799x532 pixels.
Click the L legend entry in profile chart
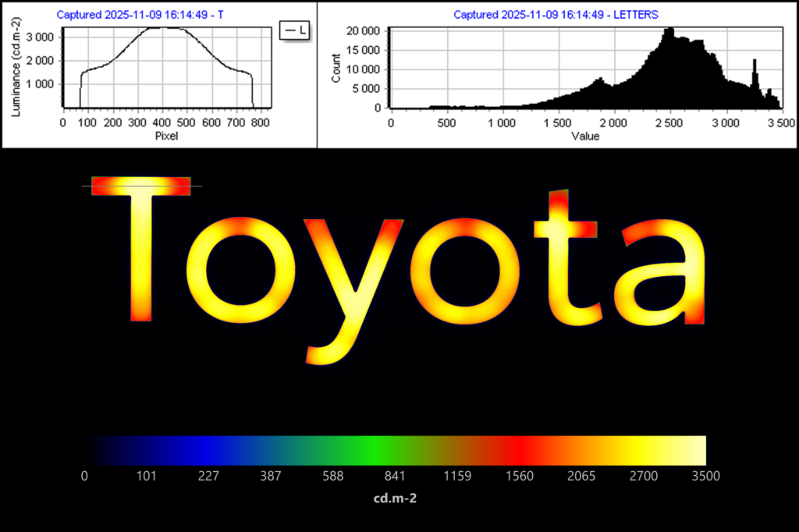pos(296,30)
